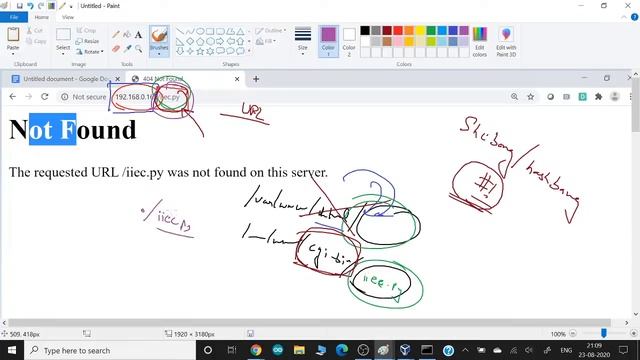Click the Redo arrow in title bar
640x360 pixels.
40,6
